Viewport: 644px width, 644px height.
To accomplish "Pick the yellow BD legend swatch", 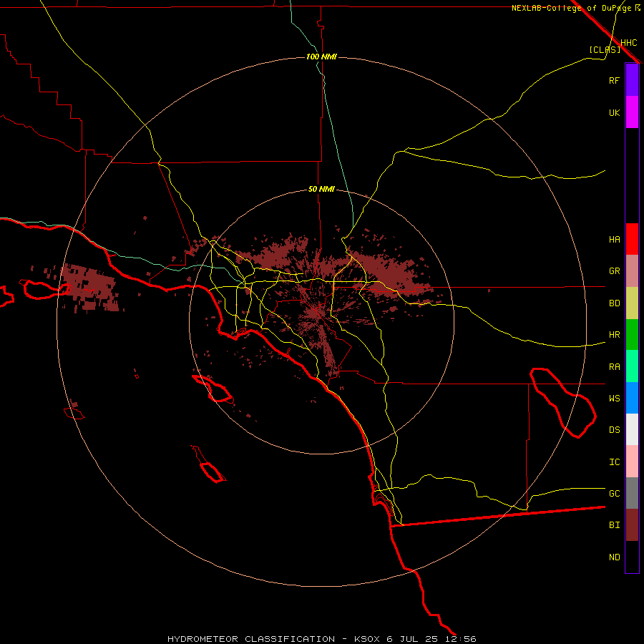I will tap(632, 303).
